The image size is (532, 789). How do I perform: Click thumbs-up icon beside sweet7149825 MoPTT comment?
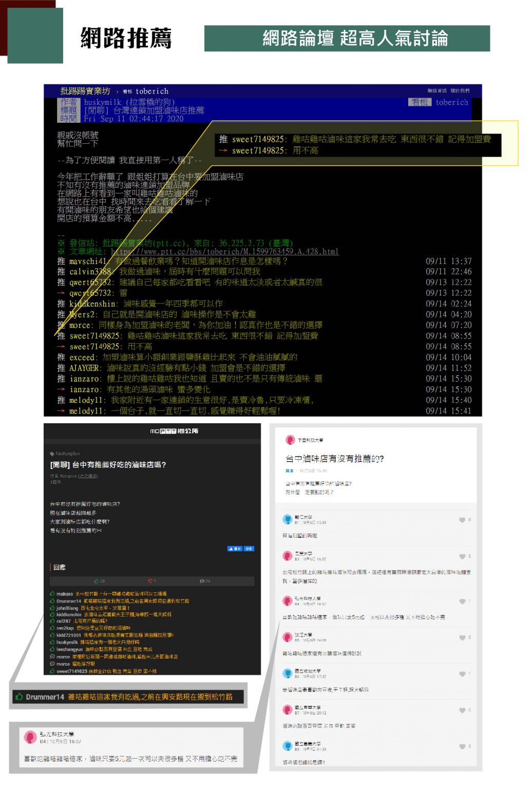tap(52, 671)
